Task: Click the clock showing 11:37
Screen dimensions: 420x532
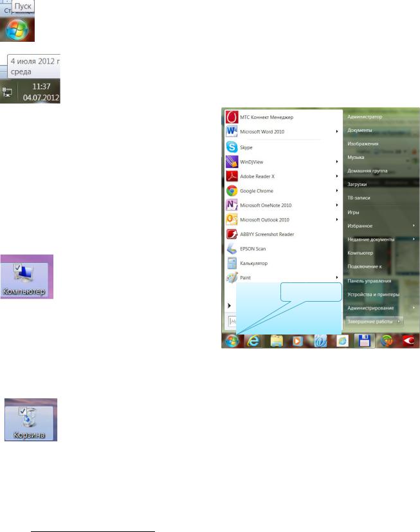Action: coord(41,92)
